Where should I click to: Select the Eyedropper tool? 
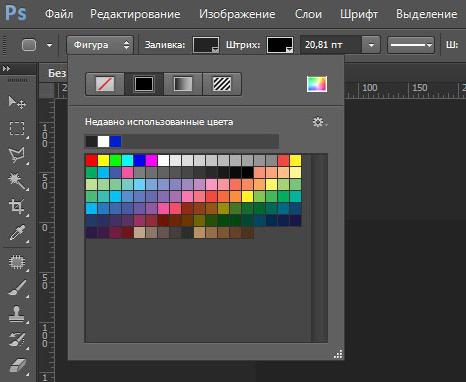click(17, 233)
